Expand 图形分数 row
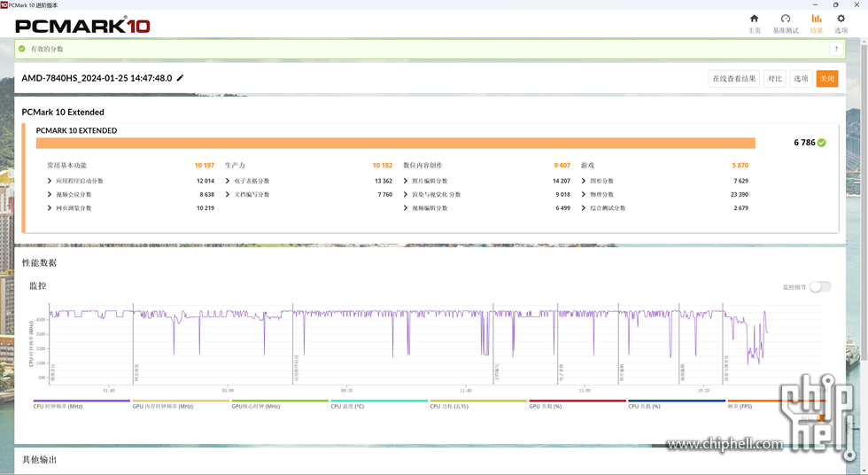868x475 pixels. (x=584, y=181)
